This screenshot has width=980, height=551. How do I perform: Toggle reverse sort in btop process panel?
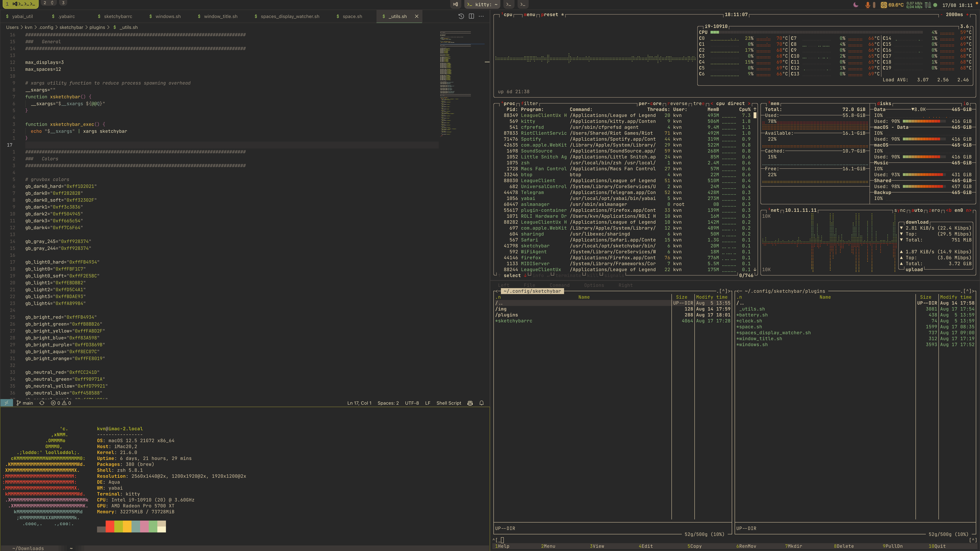[x=678, y=103]
